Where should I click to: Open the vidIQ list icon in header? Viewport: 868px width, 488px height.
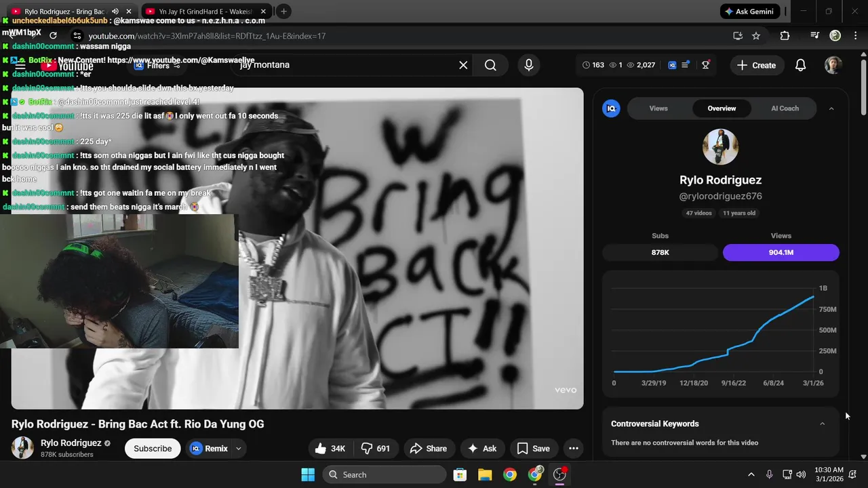(686, 65)
